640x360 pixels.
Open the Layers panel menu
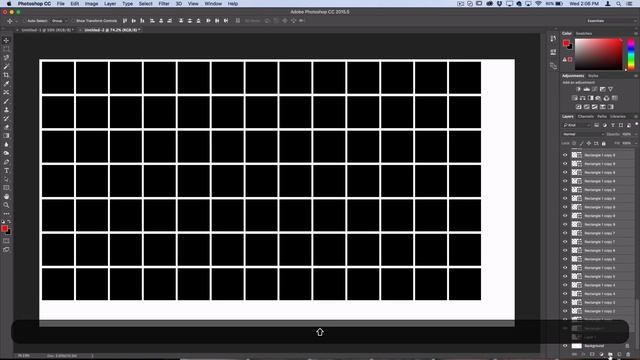[x=636, y=116]
